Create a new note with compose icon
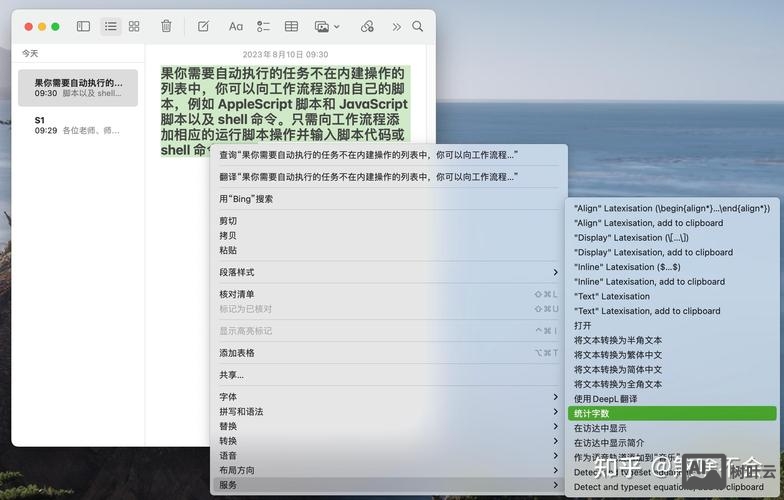This screenshot has width=784, height=500. point(203,26)
